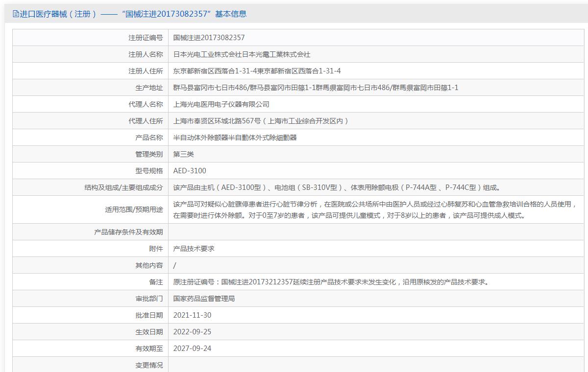Select agent name 上海光电医用电子仪器有限公司

click(x=221, y=104)
